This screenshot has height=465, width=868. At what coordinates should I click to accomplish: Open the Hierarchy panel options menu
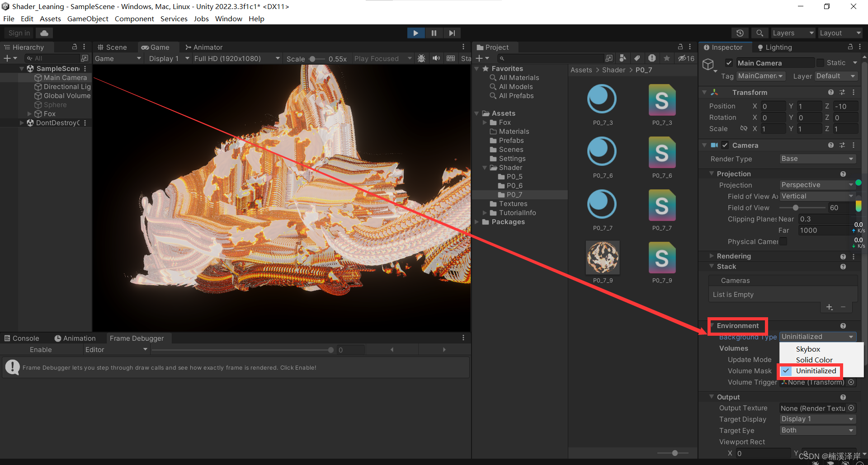click(x=84, y=47)
